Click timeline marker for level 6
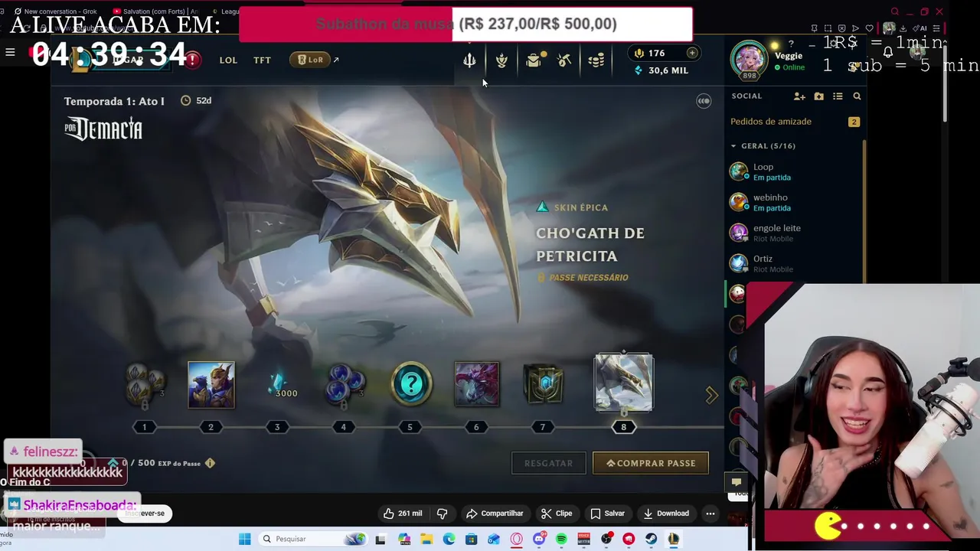The height and width of the screenshot is (551, 980). pos(476,427)
